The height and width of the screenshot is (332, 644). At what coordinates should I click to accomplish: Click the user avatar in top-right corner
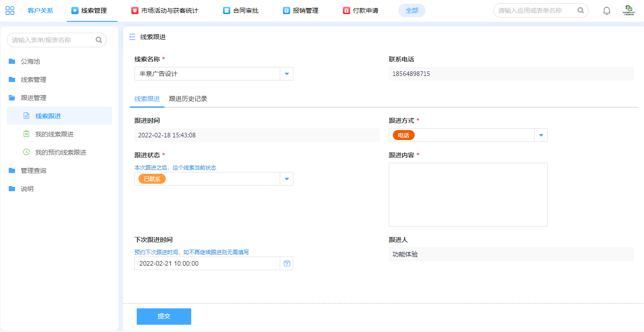629,10
